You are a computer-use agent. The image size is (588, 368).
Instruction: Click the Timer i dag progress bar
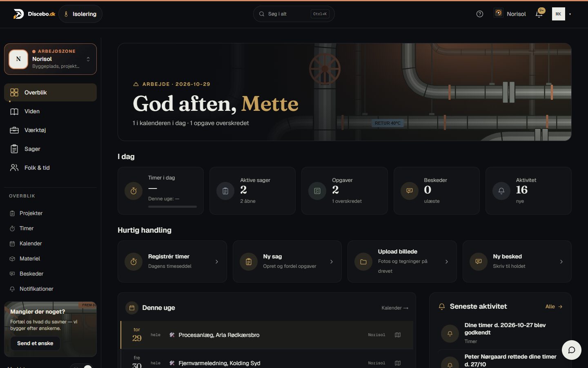pos(172,206)
